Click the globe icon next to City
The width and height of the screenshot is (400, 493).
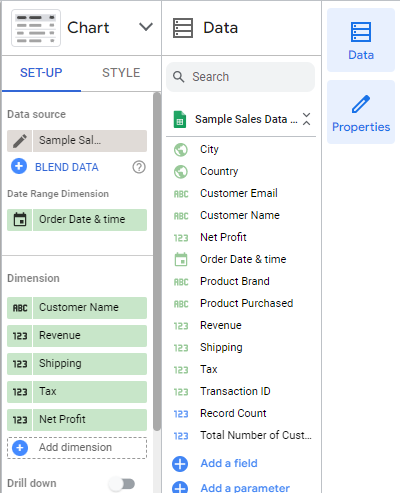(181, 150)
